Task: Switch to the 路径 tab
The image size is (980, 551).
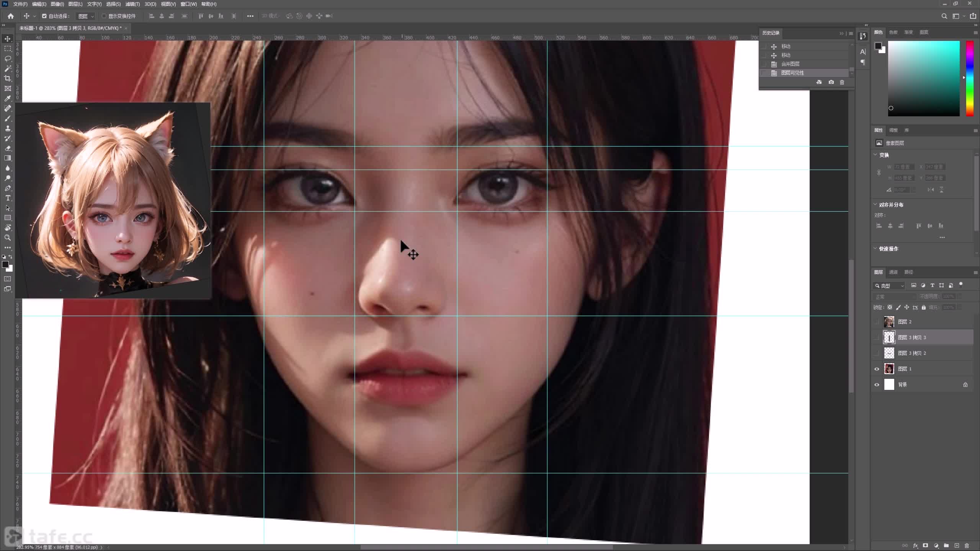Action: tap(908, 272)
